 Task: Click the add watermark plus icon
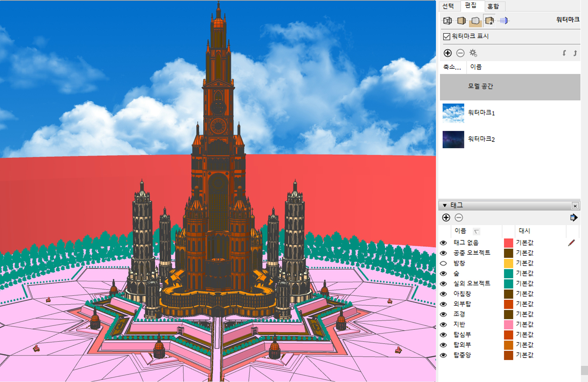click(448, 53)
